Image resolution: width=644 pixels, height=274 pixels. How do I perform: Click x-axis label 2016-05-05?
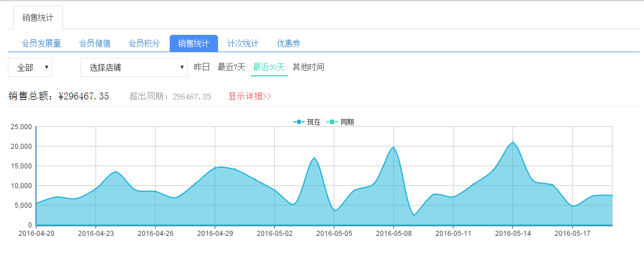click(x=334, y=234)
